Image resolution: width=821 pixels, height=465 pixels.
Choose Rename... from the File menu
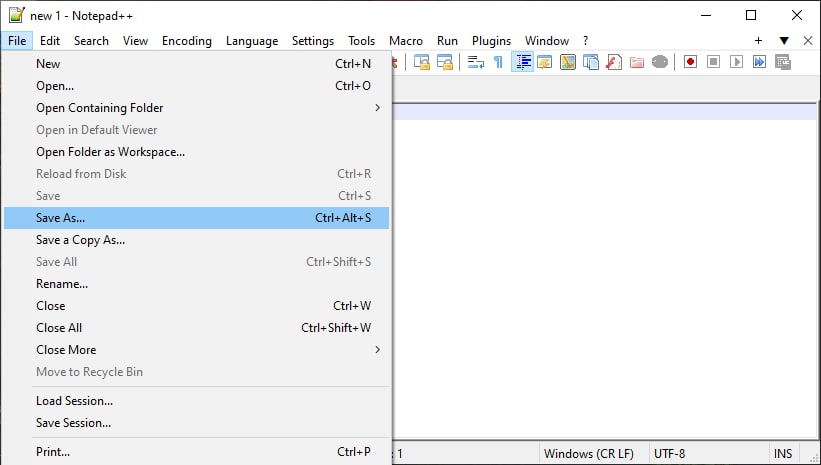pyautogui.click(x=196, y=284)
